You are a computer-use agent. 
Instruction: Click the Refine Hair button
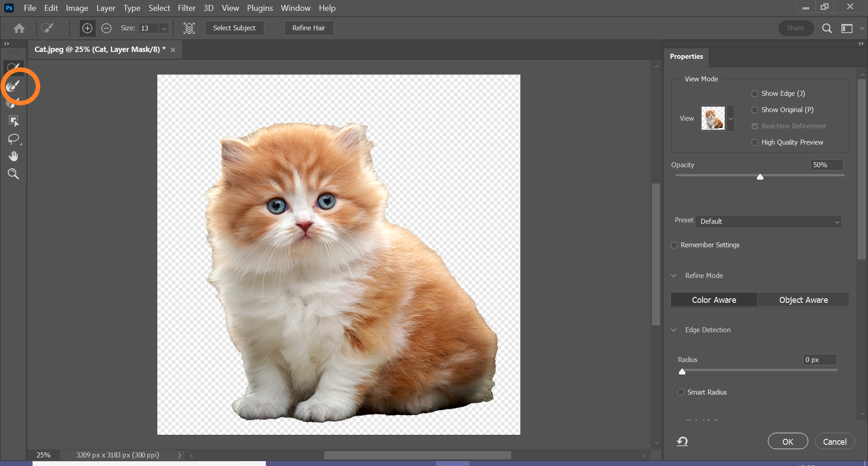[x=309, y=28]
